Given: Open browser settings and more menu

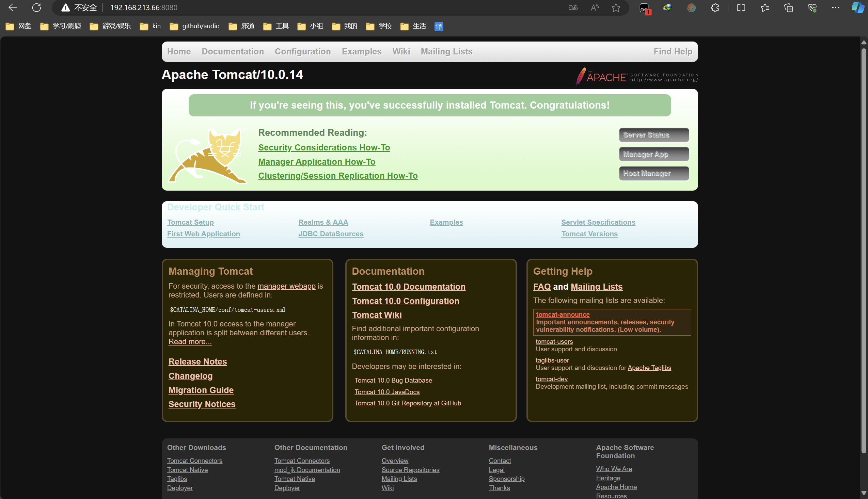Looking at the screenshot, I should tap(835, 7).
